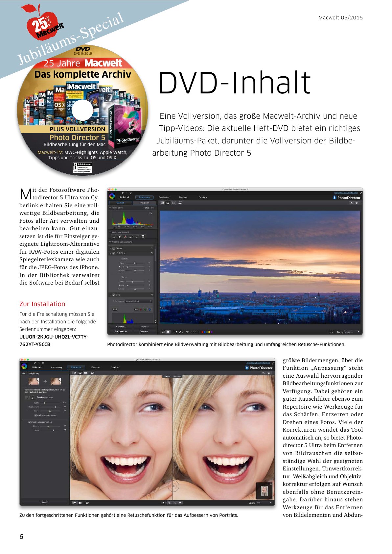Toggle An Kanten anpassen checkbox
392x554 pixels.
[35, 415]
